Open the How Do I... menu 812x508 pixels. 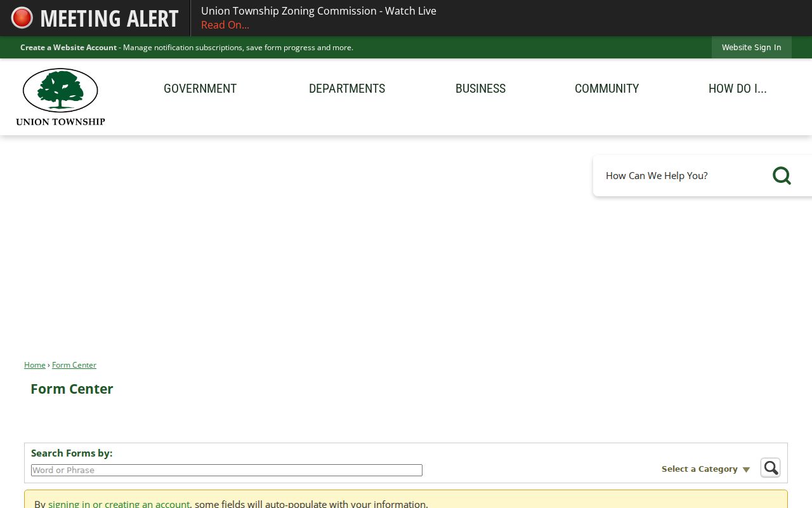737,89
